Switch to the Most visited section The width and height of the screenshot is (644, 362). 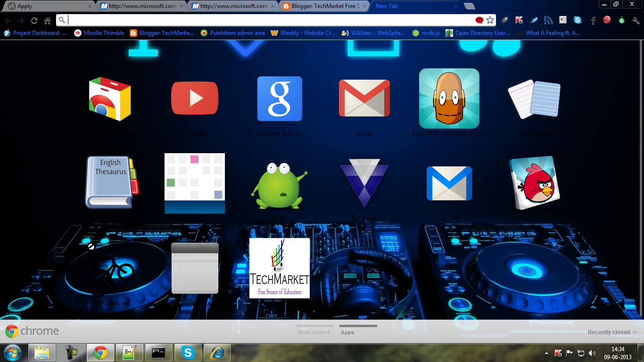point(314,329)
